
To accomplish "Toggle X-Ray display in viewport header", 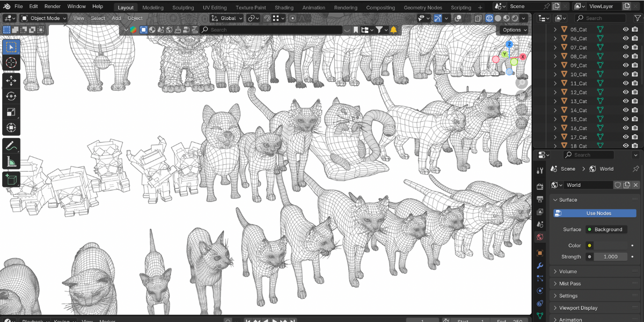I will [x=478, y=18].
